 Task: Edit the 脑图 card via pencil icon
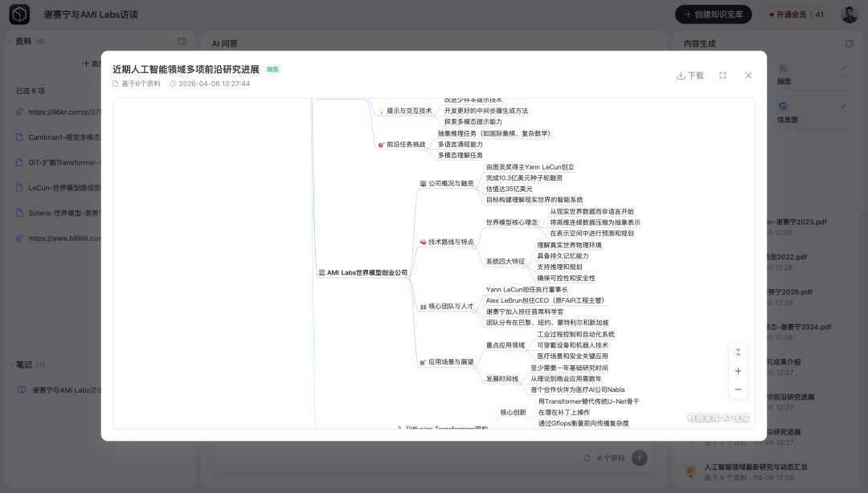[843, 68]
